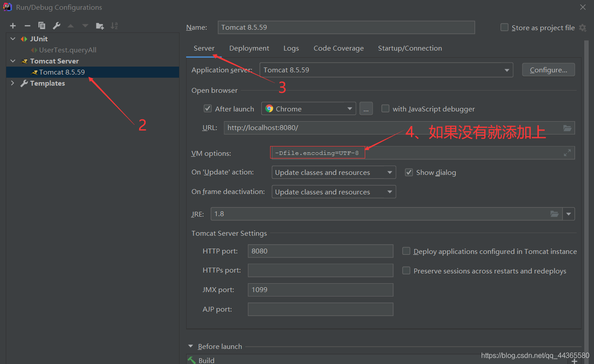Collapse the Tomcat Server tree node
594x364 pixels.
click(x=13, y=61)
